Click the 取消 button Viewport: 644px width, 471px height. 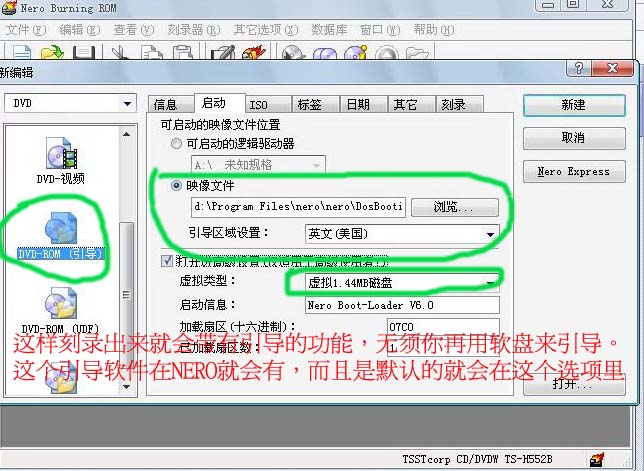574,138
